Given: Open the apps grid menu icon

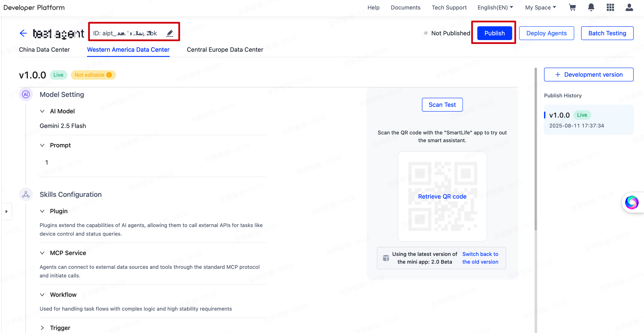Looking at the screenshot, I should tap(610, 7).
